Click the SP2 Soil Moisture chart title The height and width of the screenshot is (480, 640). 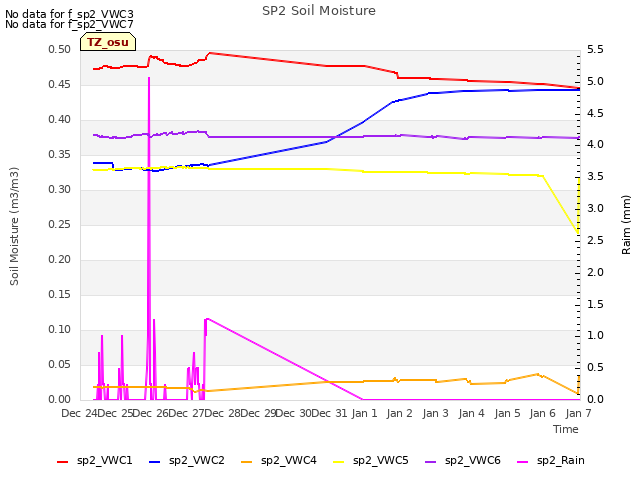(319, 11)
